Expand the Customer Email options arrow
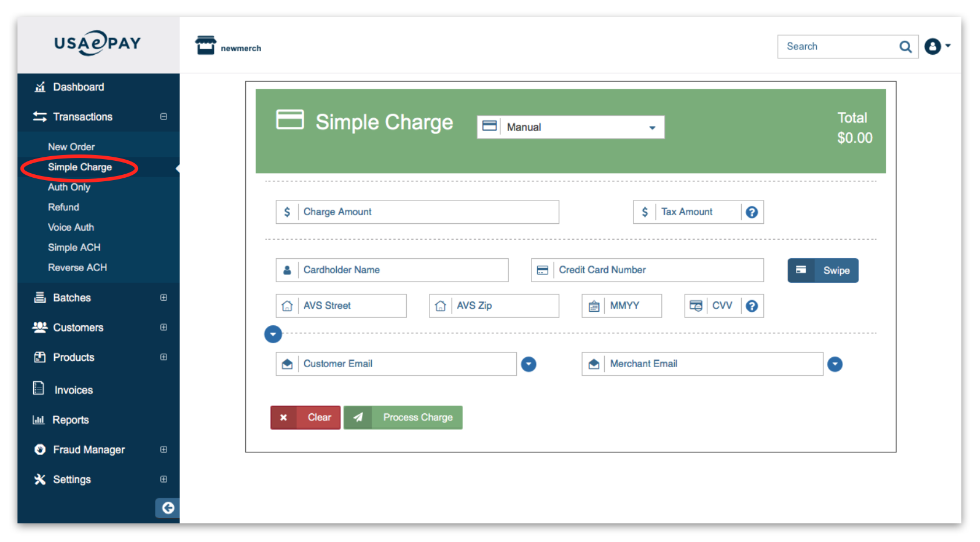Image resolution: width=980 pixels, height=542 pixels. (528, 364)
